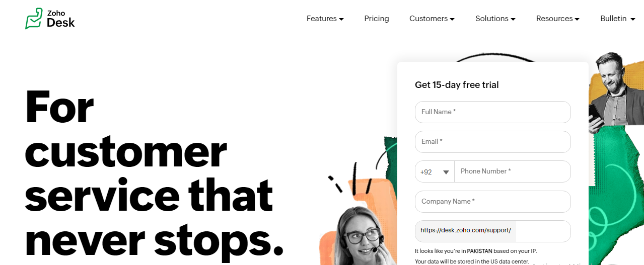
Task: Focus the Full Name field
Action: 492,112
